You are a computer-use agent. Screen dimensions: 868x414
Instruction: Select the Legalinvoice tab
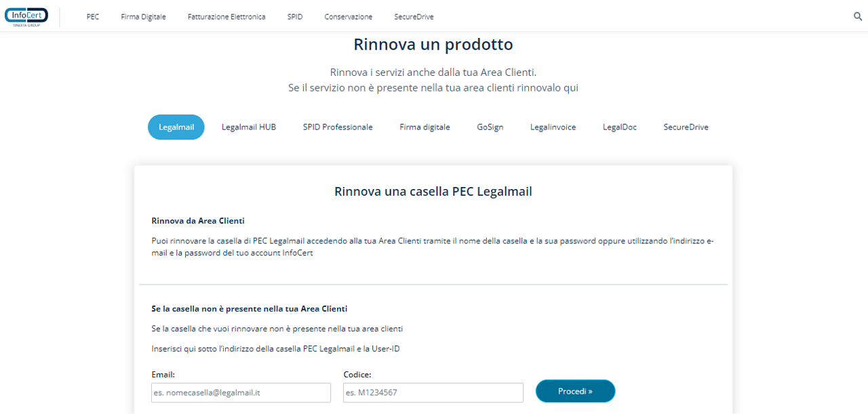(553, 127)
